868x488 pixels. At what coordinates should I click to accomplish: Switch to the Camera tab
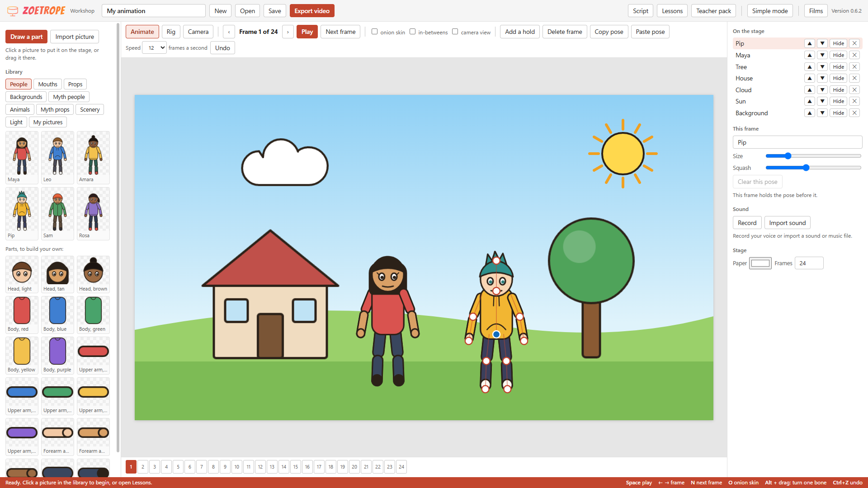click(198, 32)
